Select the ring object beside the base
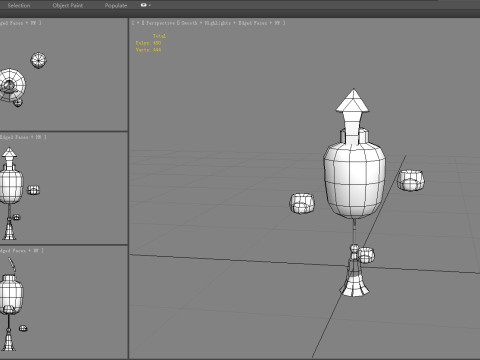 point(367,255)
